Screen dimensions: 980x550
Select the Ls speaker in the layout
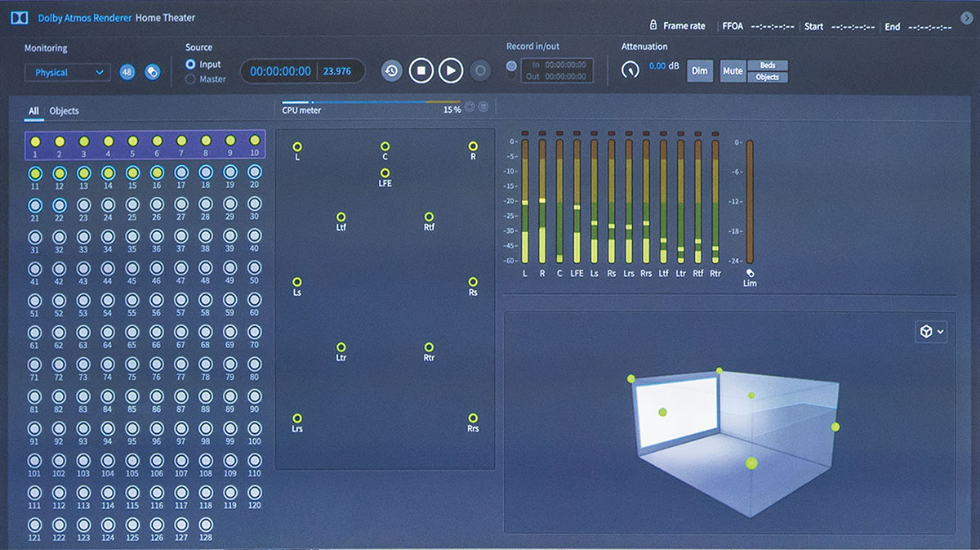click(297, 282)
